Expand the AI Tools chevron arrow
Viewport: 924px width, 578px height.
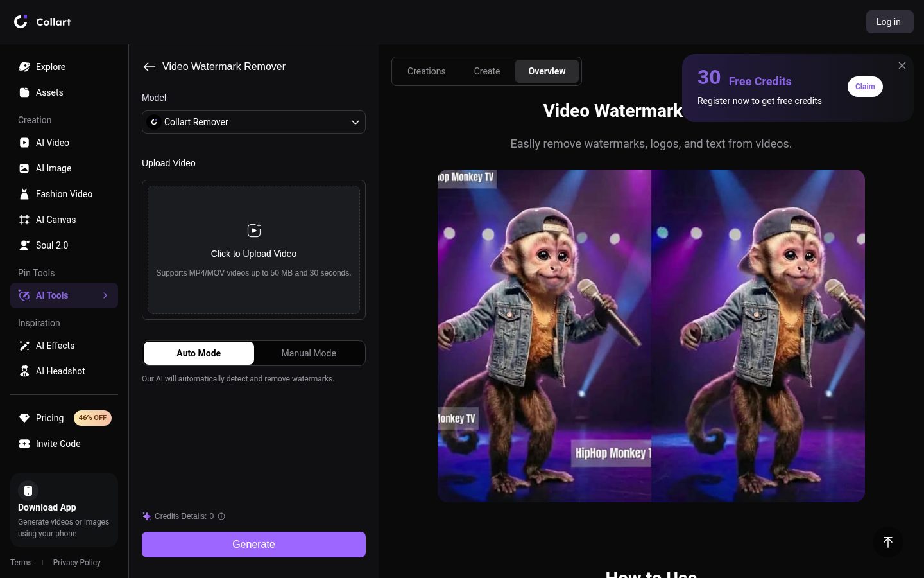click(105, 295)
